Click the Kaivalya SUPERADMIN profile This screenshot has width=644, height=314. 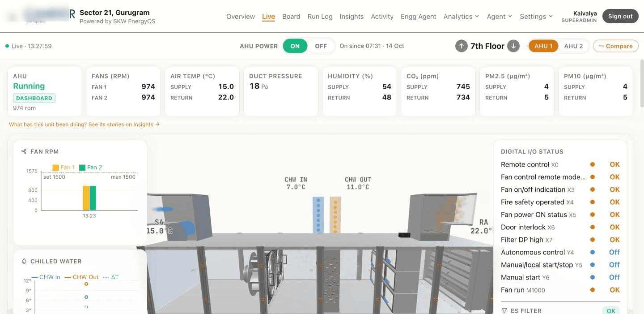pos(579,17)
